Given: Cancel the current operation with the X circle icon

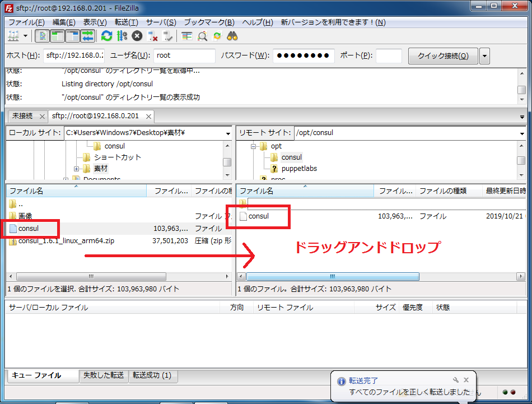Looking at the screenshot, I should pos(137,36).
